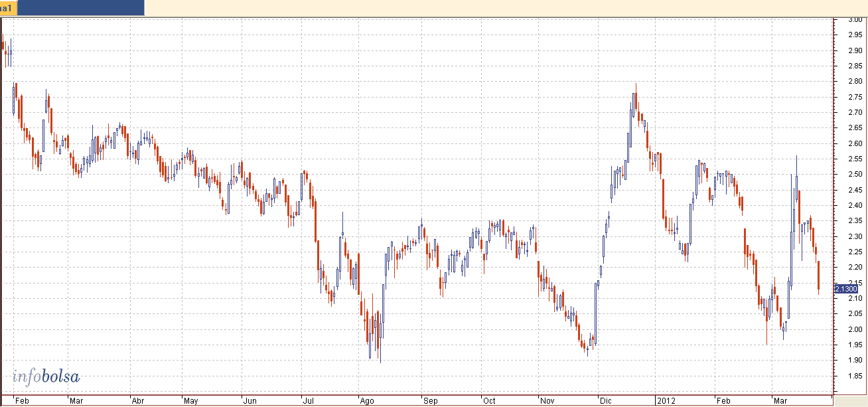Click the Sep month label
This screenshot has width=868, height=407.
(x=431, y=401)
